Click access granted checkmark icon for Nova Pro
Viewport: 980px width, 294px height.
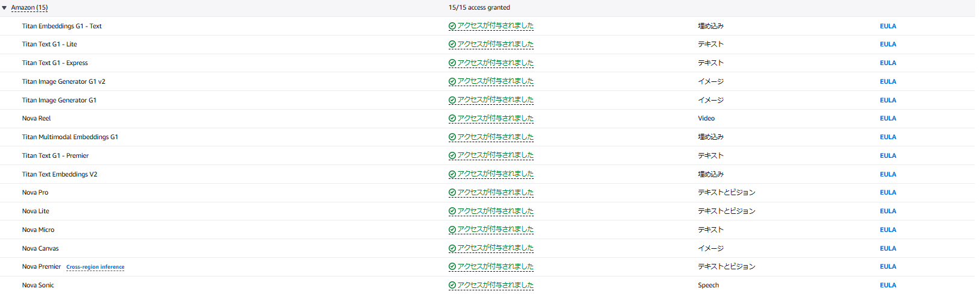click(452, 193)
